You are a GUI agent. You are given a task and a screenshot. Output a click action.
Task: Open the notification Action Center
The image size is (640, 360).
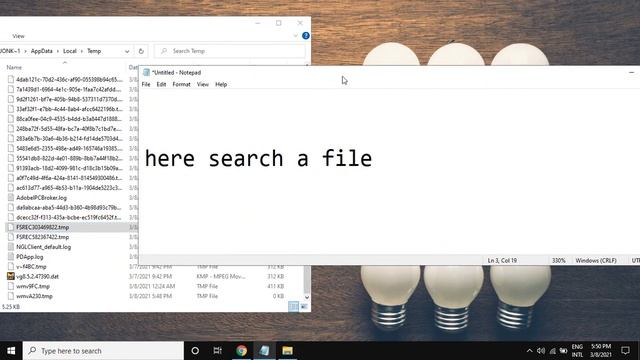point(625,351)
